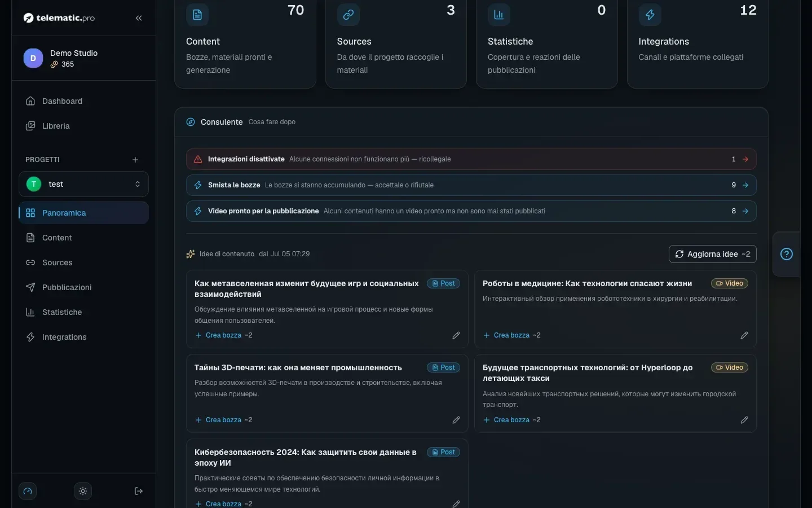The width and height of the screenshot is (812, 508).
Task: Click the 'Роботы в медицине' idea title
Action: coord(587,283)
